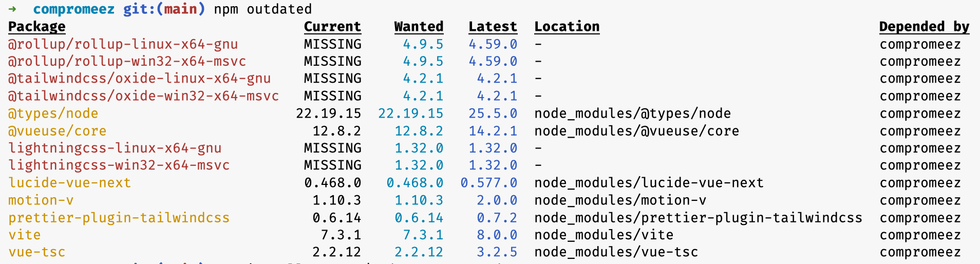
Task: Click package name @vueuse/core
Action: tap(57, 131)
